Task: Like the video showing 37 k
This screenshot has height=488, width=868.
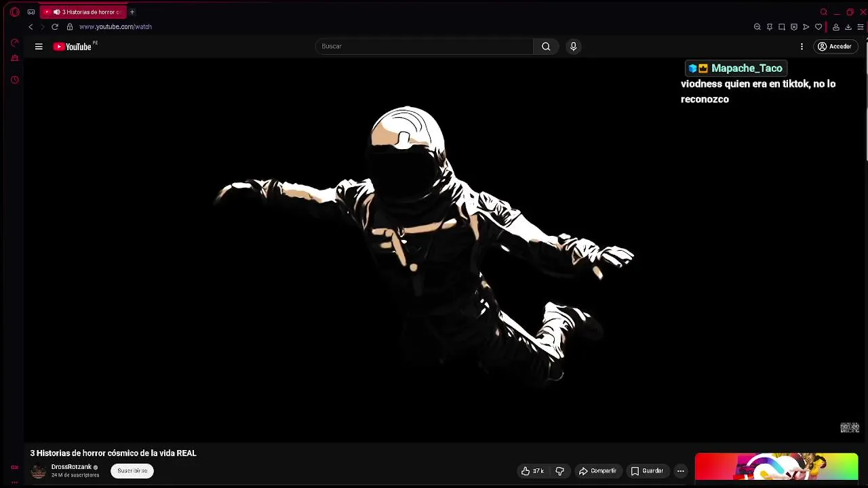Action: pyautogui.click(x=533, y=471)
